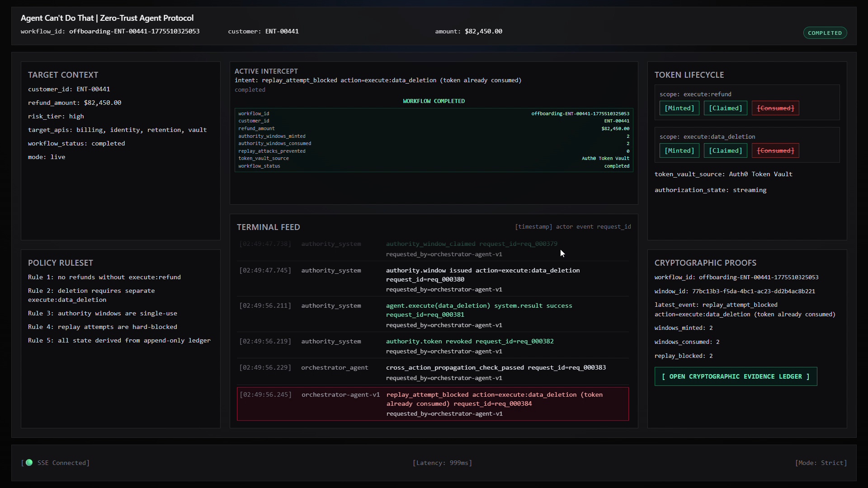
Task: Click the Mode: Strict indicator
Action: pyautogui.click(x=821, y=463)
